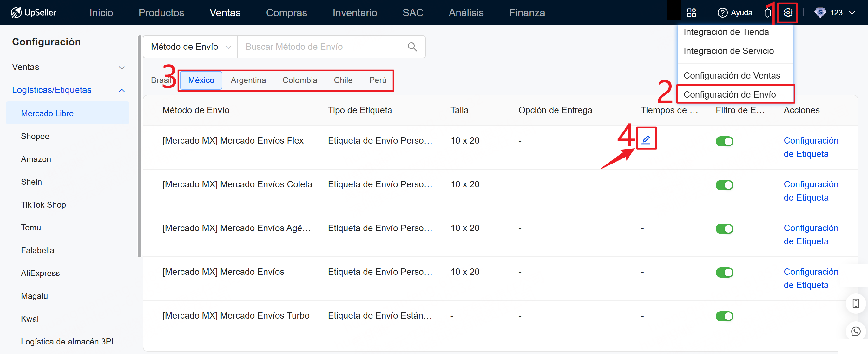Open Configuración de Etiqueta for Mercado Envíos

[811, 278]
